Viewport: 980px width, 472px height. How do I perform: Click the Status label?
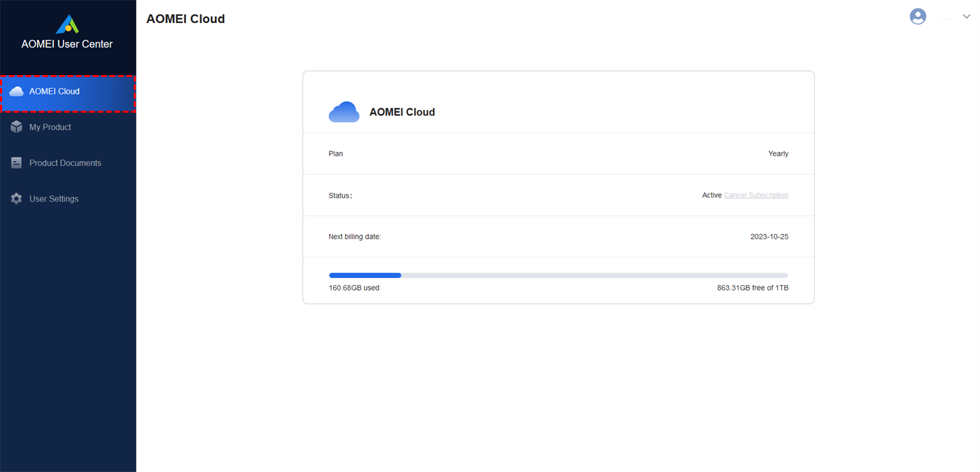[x=340, y=195]
